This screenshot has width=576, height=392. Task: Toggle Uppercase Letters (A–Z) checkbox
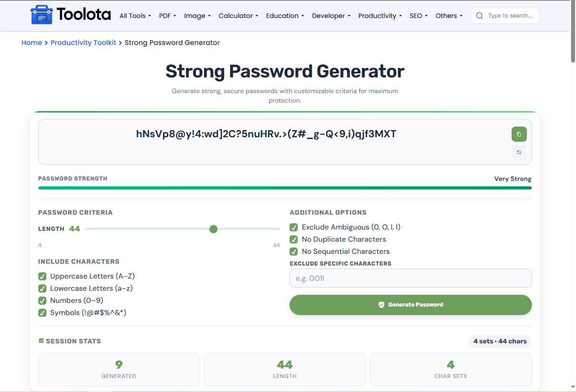tap(42, 276)
